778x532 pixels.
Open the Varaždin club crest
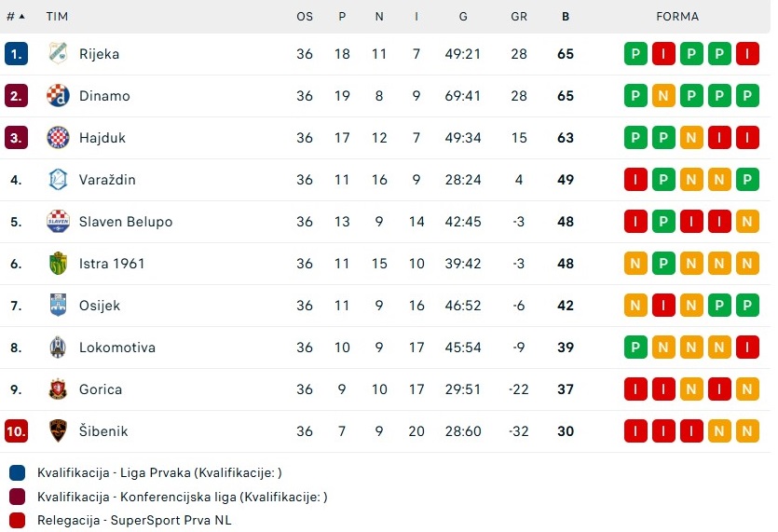[x=58, y=179]
